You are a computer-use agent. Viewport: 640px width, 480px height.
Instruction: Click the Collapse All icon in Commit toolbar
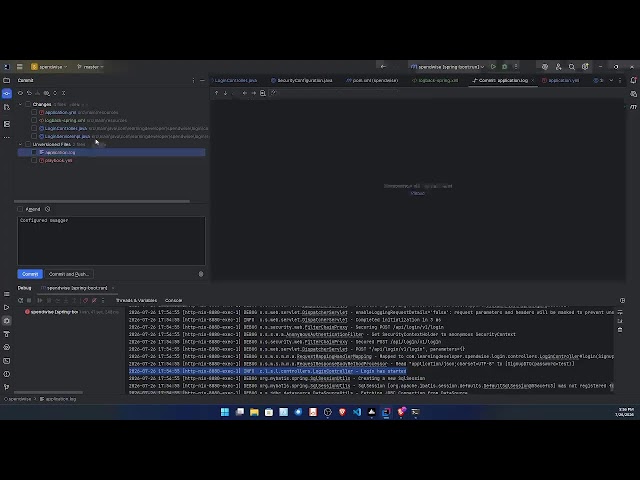click(64, 93)
